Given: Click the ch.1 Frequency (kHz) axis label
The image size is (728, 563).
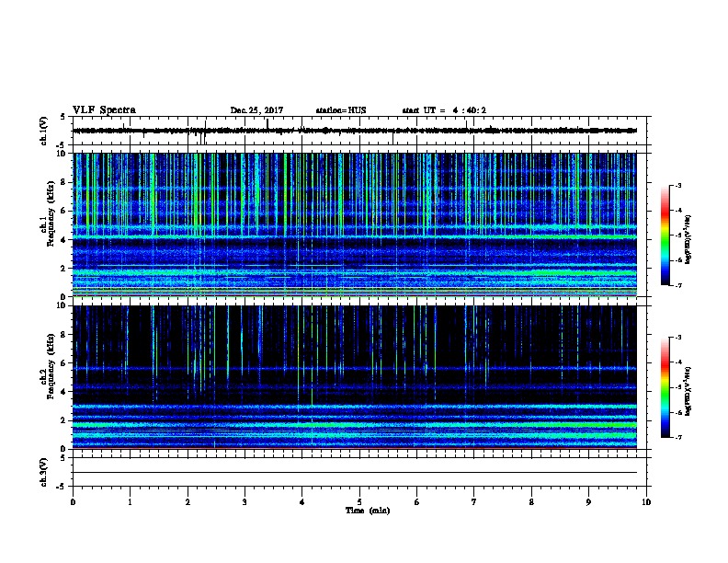Looking at the screenshot, I should (48, 214).
